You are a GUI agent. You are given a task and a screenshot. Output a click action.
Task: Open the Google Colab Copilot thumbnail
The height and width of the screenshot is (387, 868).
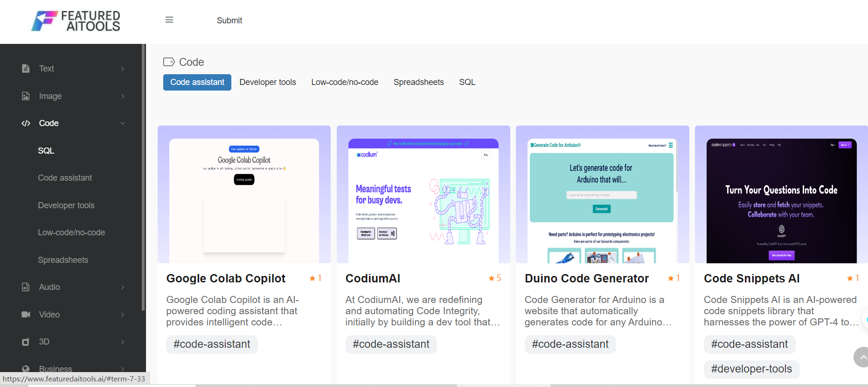(x=244, y=194)
